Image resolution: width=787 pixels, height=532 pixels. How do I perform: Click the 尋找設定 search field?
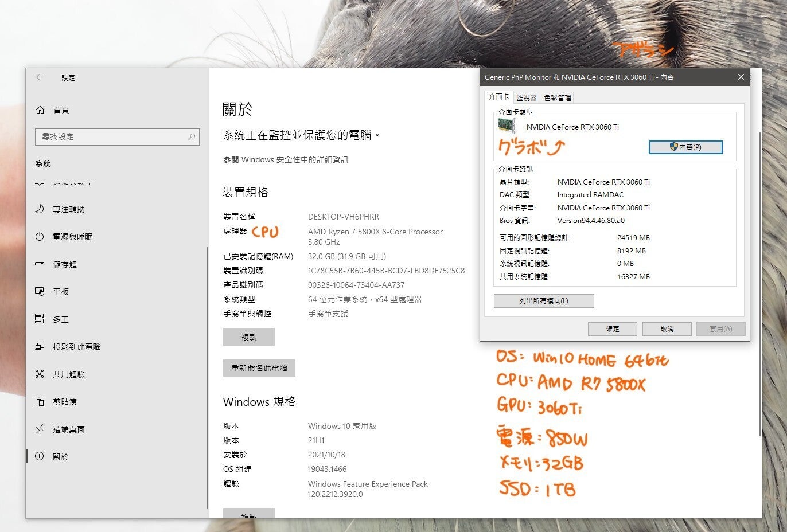[112, 136]
